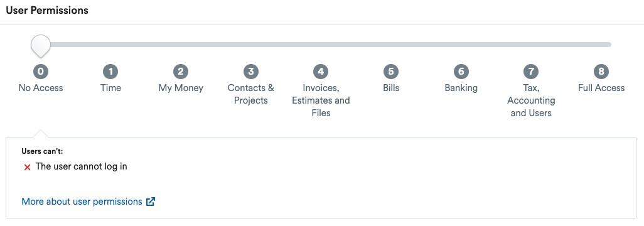Click the level 5 circle badge
This screenshot has height=226, width=644.
(391, 72)
